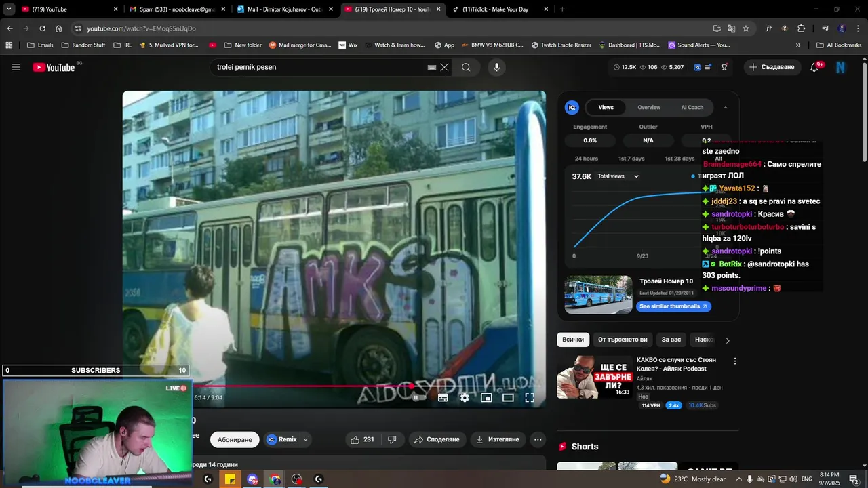Image resolution: width=868 pixels, height=488 pixels.
Task: Select the За вас filter chip
Action: (671, 340)
